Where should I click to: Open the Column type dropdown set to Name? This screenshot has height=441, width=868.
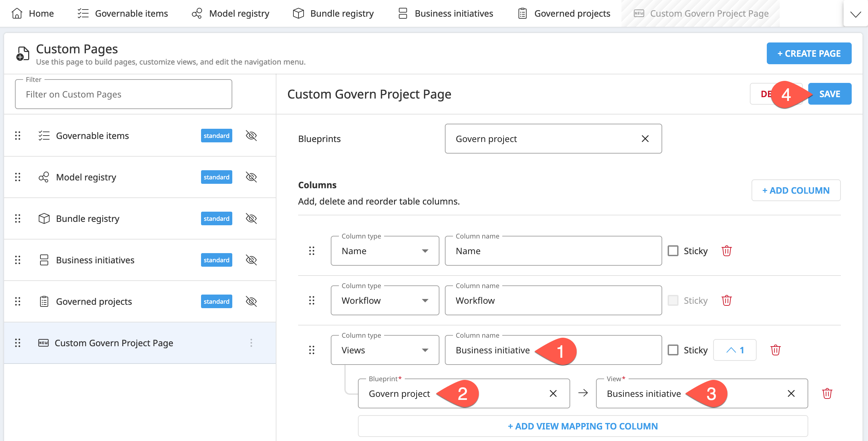pos(385,251)
